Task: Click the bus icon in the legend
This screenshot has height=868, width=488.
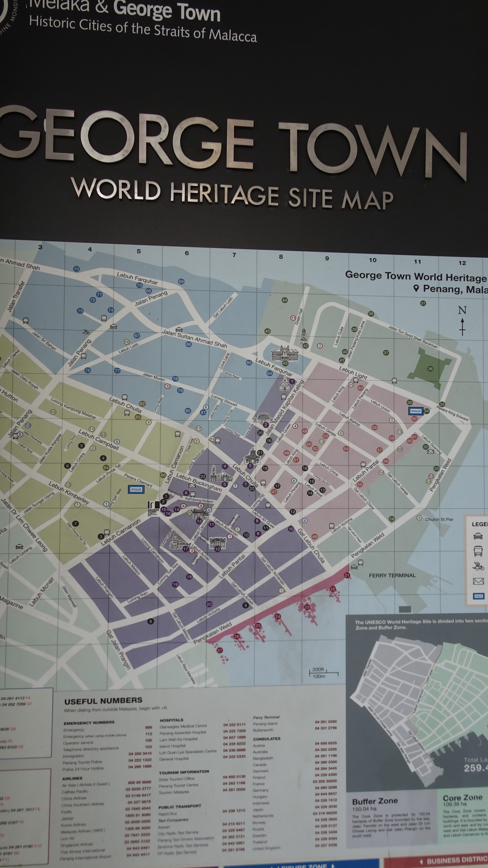Action: pos(478,551)
